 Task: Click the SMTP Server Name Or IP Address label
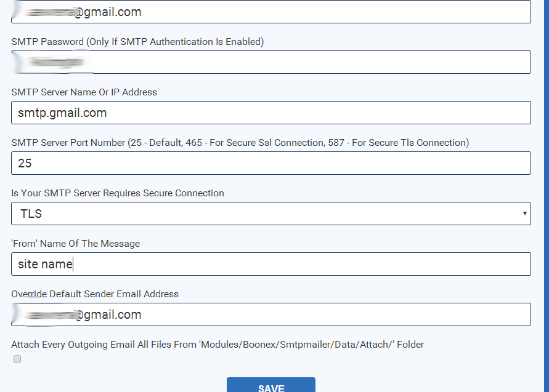point(84,92)
